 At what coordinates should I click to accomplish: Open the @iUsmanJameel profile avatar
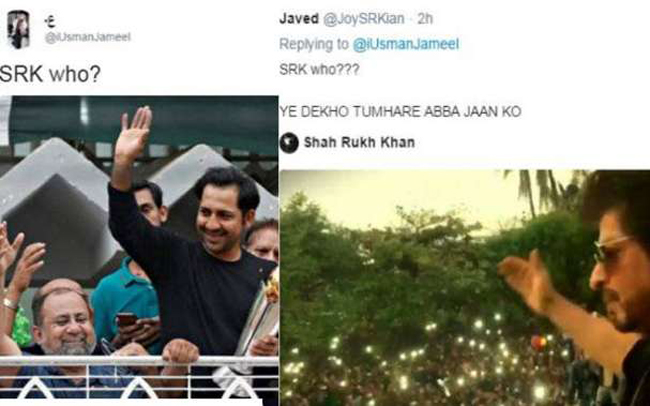pos(18,29)
